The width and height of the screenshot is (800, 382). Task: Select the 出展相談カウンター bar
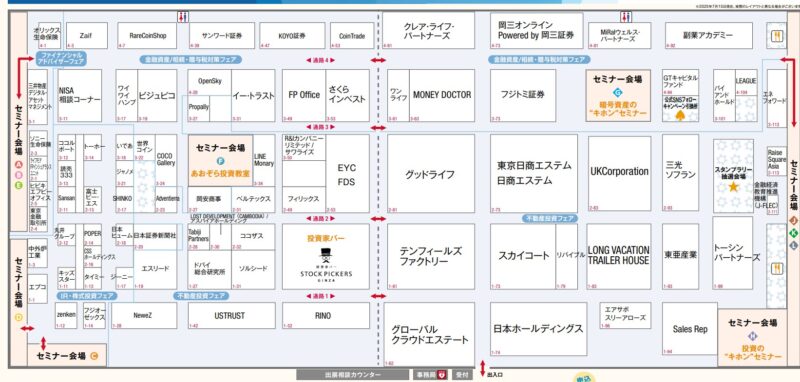point(353,375)
